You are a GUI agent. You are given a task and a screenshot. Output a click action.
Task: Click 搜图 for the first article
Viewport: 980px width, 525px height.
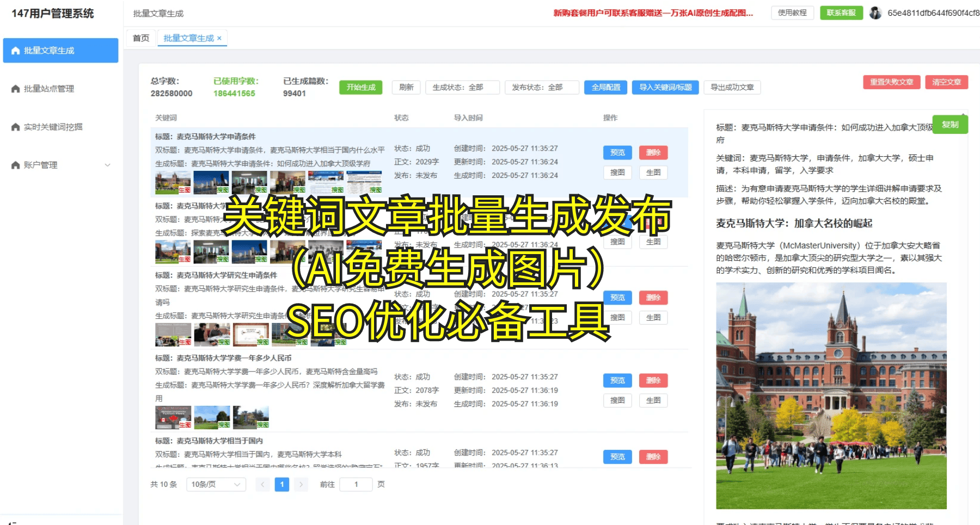coord(617,172)
